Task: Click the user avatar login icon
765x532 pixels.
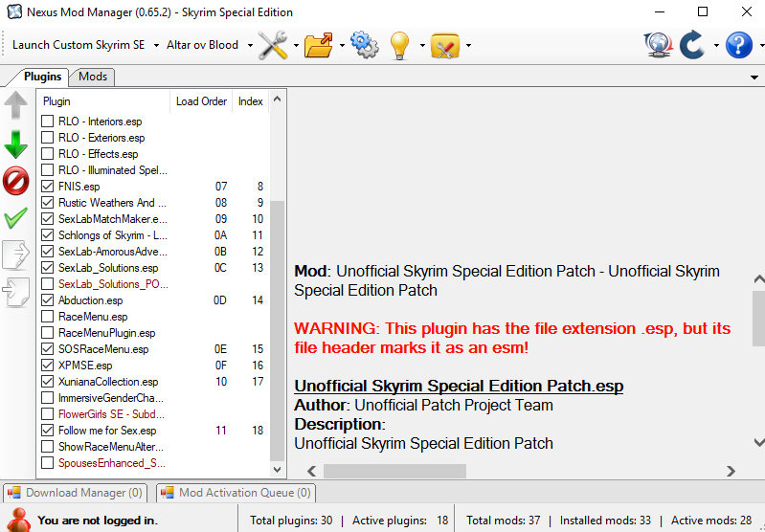Action: (x=18, y=520)
